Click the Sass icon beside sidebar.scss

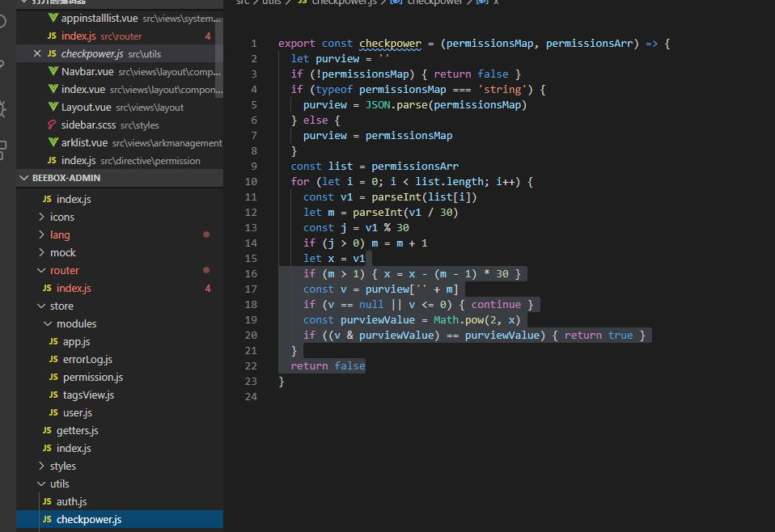[52, 125]
